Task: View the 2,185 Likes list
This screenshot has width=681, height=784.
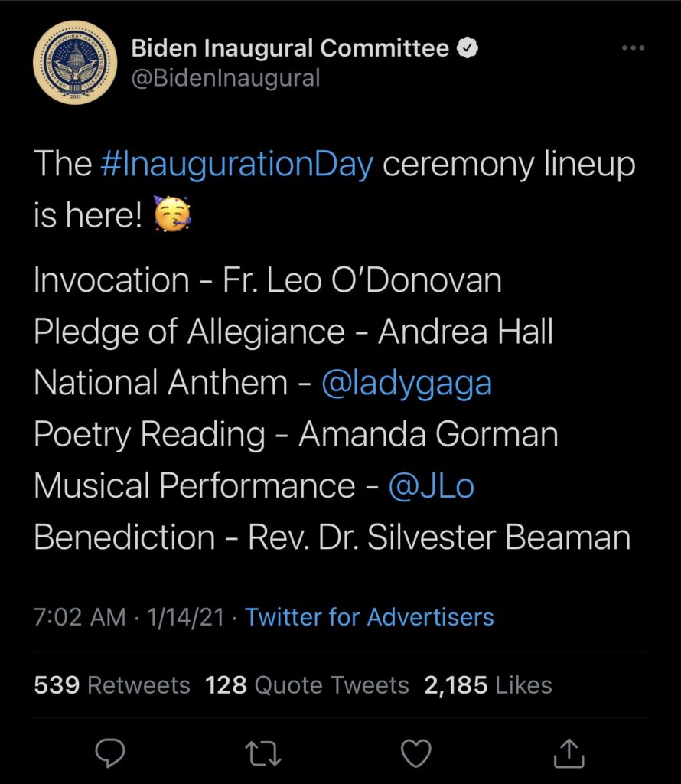Action: [x=487, y=684]
